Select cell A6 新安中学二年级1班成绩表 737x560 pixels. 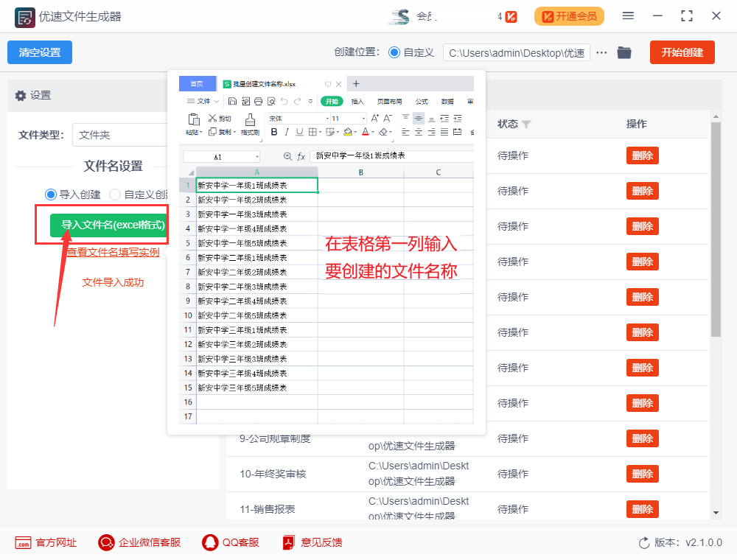coord(256,257)
